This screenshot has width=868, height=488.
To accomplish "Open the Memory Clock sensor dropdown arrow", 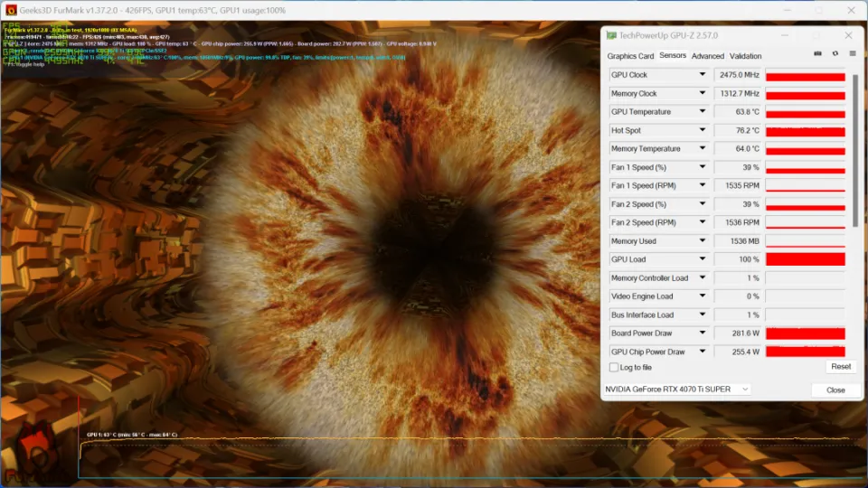I will (702, 93).
